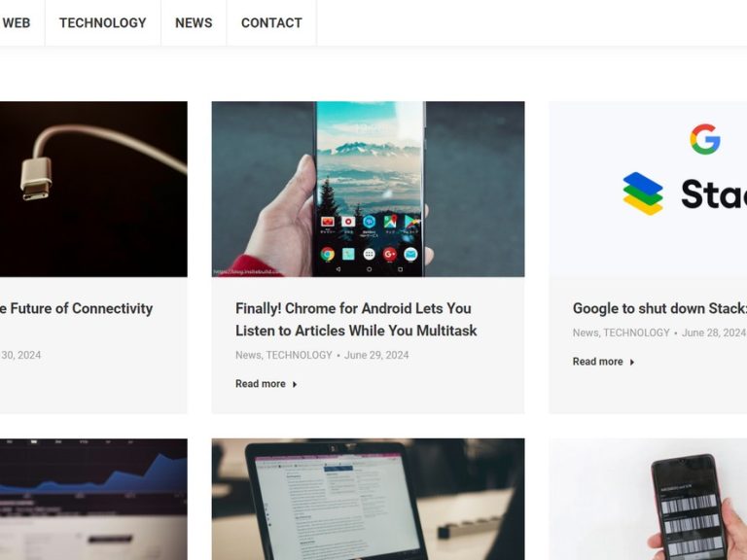
Task: Select TECHNOLOGY category under the Google Stack article
Action: (x=636, y=332)
